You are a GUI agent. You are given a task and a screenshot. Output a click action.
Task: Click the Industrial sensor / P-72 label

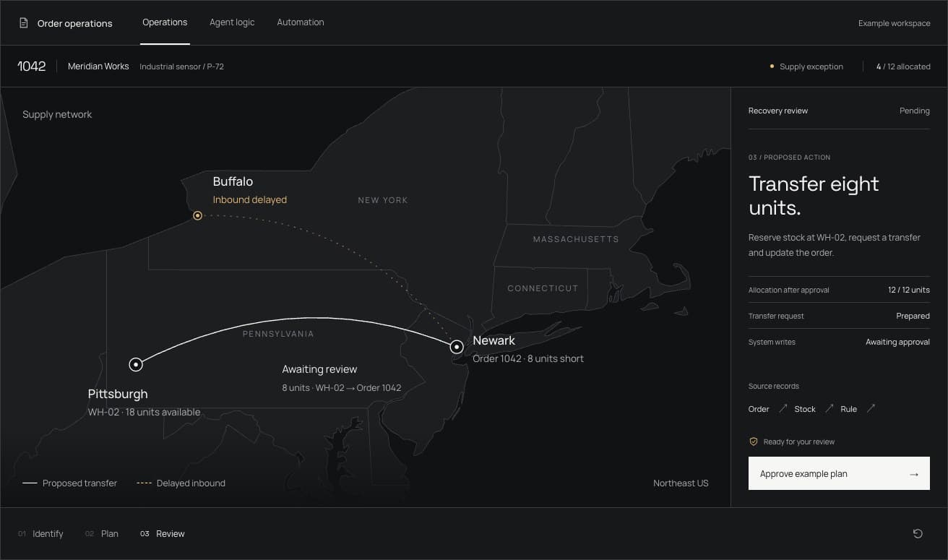pos(182,66)
